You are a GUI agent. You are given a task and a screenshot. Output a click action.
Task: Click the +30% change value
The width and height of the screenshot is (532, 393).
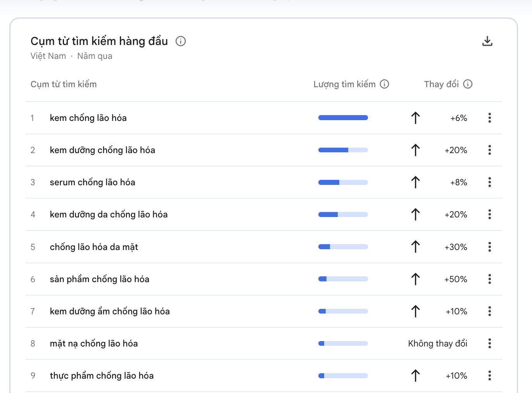click(456, 247)
